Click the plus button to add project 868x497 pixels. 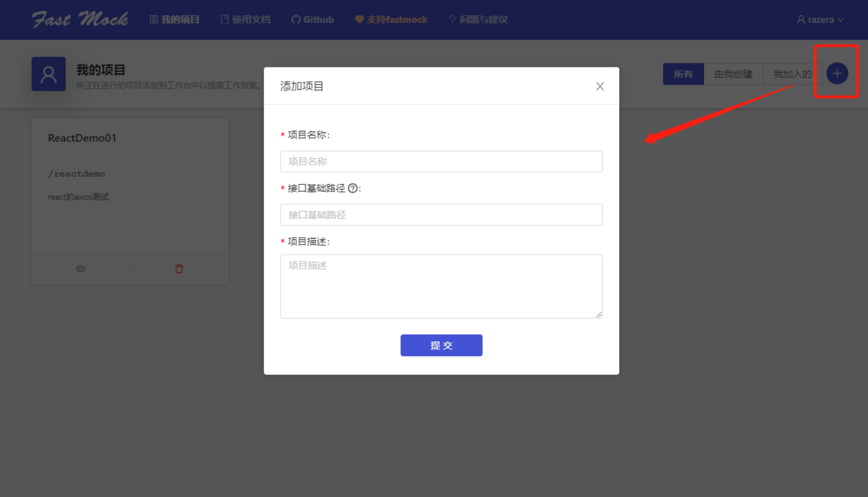pos(837,73)
